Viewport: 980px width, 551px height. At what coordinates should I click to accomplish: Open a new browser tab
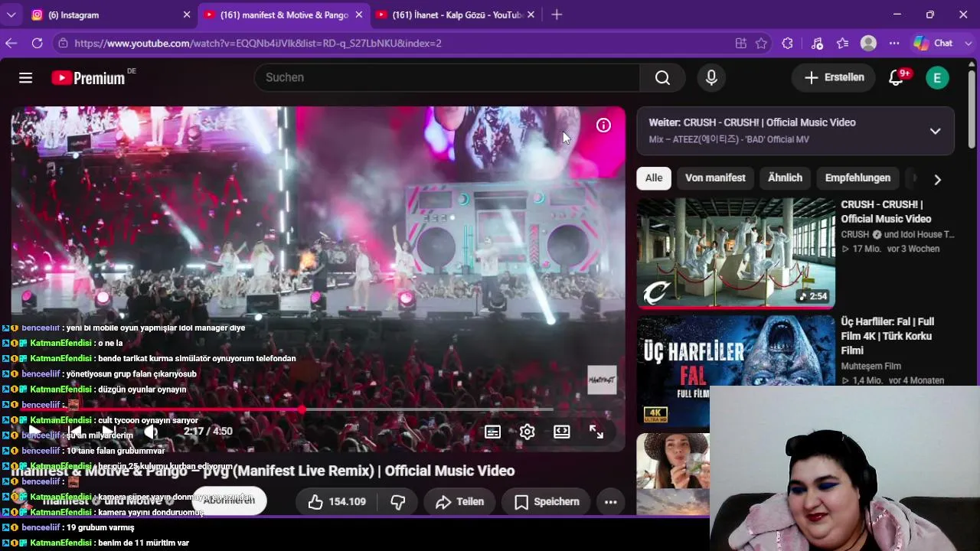[557, 15]
